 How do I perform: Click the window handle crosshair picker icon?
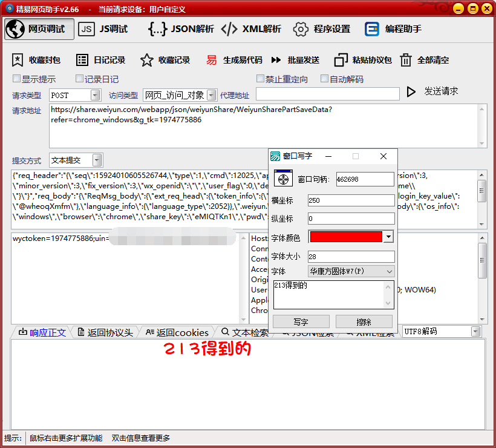coord(283,179)
